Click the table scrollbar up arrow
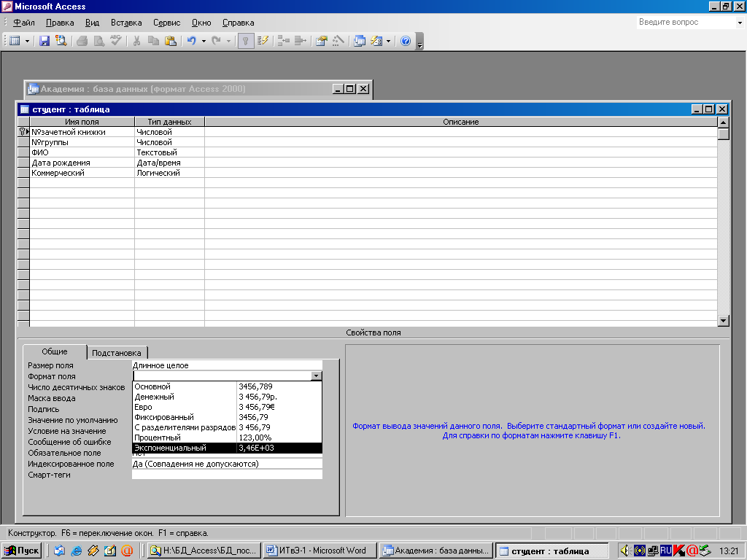This screenshot has height=560, width=747. [723, 122]
